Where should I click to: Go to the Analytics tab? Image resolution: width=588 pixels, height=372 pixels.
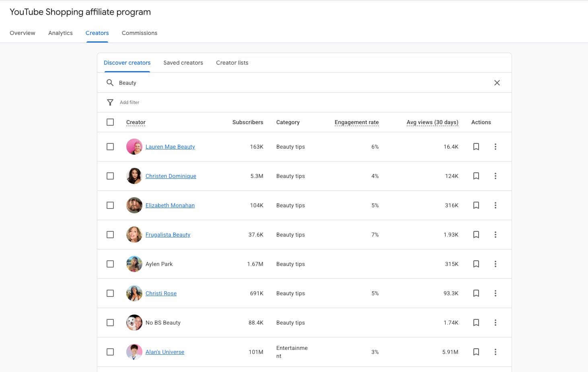60,33
